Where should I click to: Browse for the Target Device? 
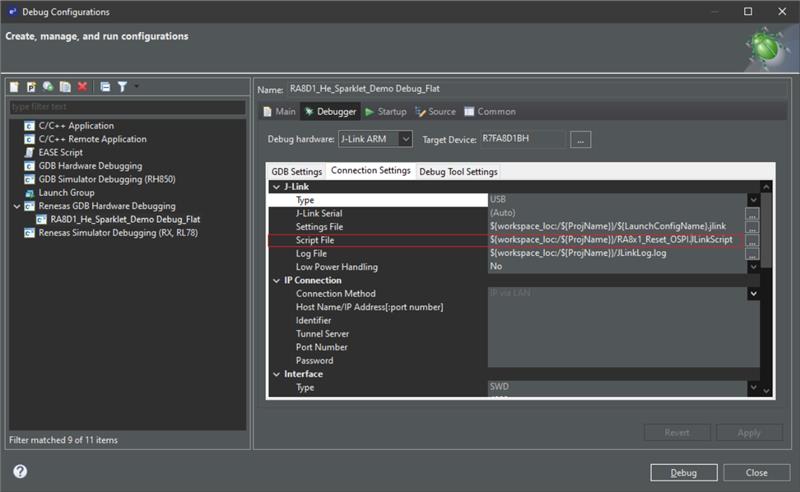pyautogui.click(x=581, y=139)
